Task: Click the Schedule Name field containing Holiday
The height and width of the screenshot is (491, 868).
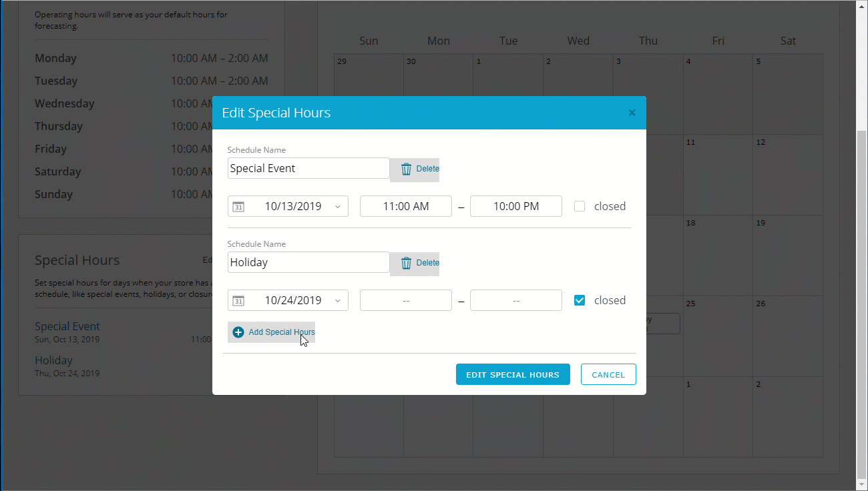Action: coord(308,262)
